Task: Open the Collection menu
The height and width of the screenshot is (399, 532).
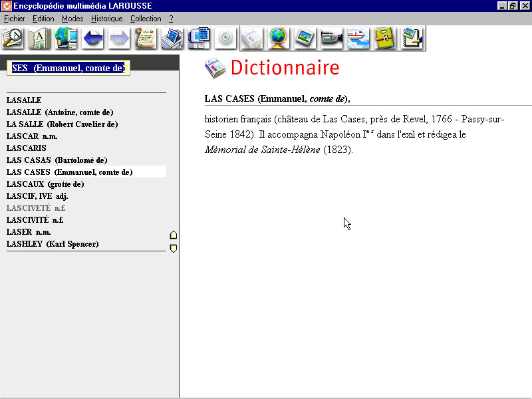Action: (x=146, y=19)
